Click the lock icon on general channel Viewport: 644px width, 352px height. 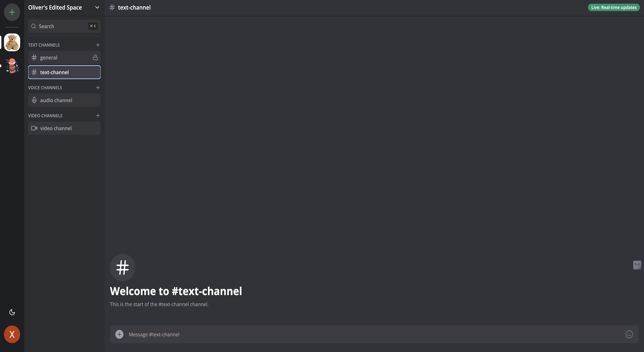coord(95,58)
